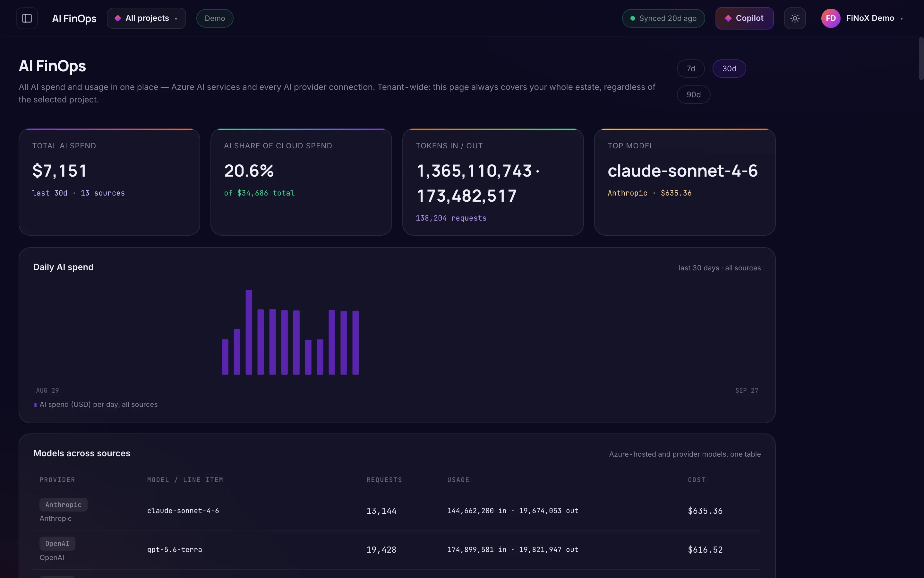Click the 1,365,110,743 tokens in value
This screenshot has height=578, width=924.
coord(474,171)
